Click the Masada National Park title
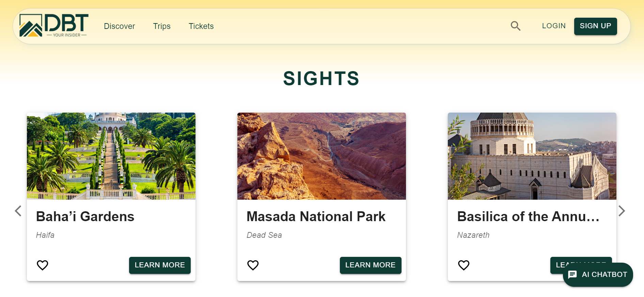 [316, 217]
